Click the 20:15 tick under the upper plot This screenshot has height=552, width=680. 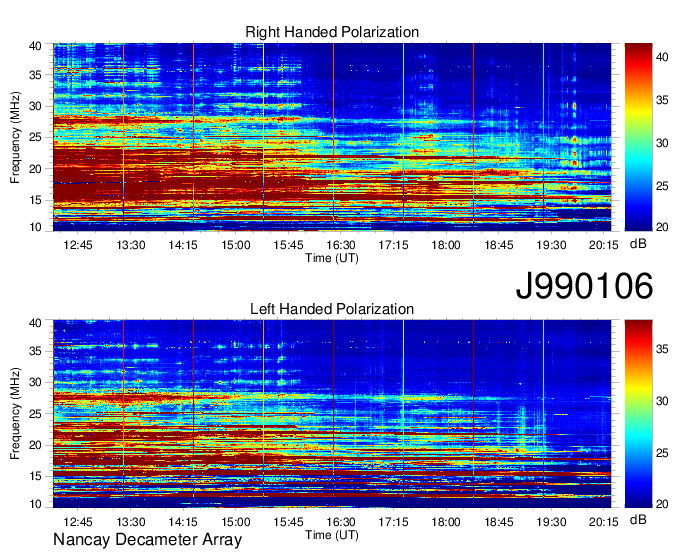[603, 245]
